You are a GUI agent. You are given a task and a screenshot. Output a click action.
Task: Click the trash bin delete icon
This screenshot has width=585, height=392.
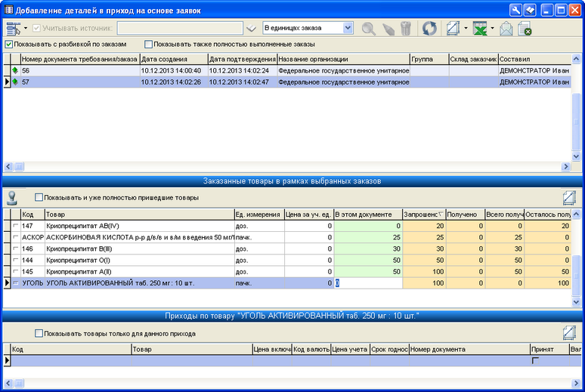pyautogui.click(x=406, y=29)
